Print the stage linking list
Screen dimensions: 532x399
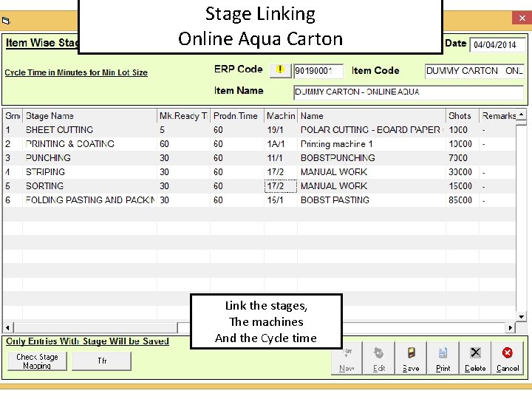(x=443, y=358)
